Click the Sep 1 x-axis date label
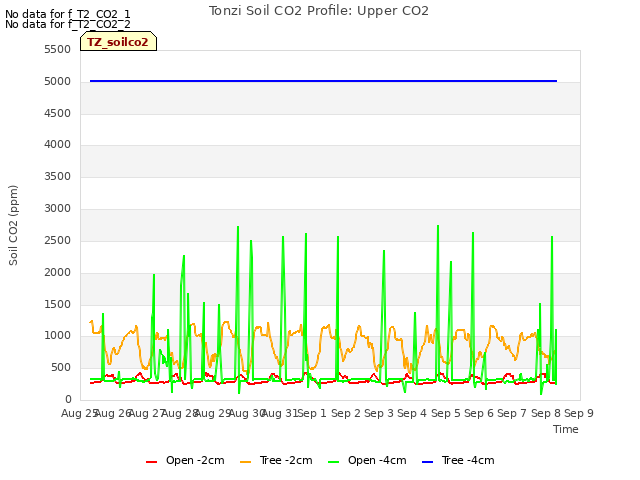The height and width of the screenshot is (480, 640). [312, 413]
